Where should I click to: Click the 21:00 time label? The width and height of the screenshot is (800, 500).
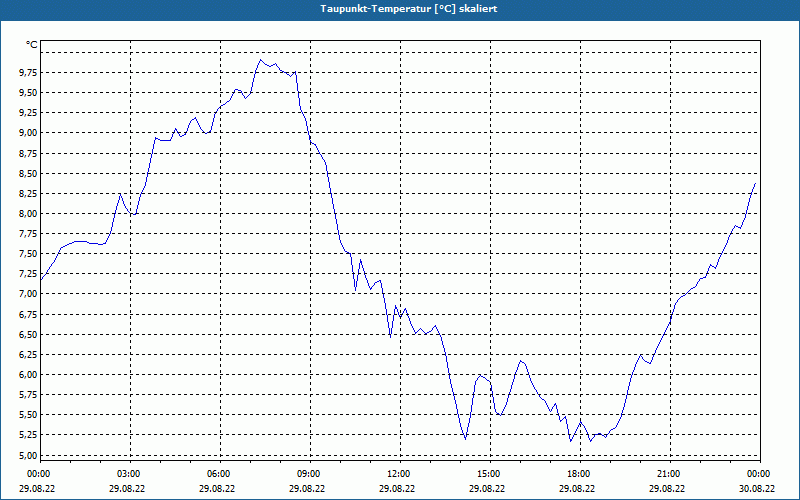click(670, 474)
